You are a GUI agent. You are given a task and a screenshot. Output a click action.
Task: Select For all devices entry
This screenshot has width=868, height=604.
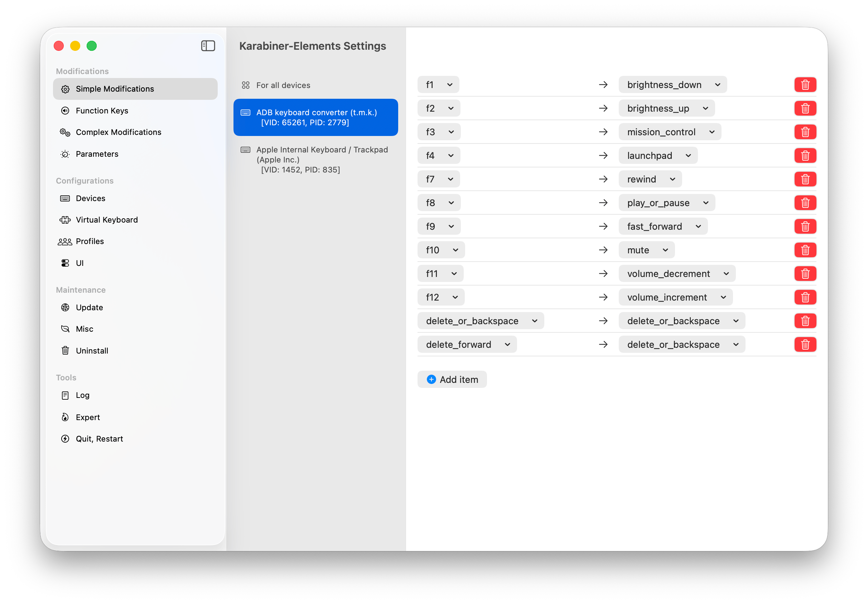tap(283, 86)
